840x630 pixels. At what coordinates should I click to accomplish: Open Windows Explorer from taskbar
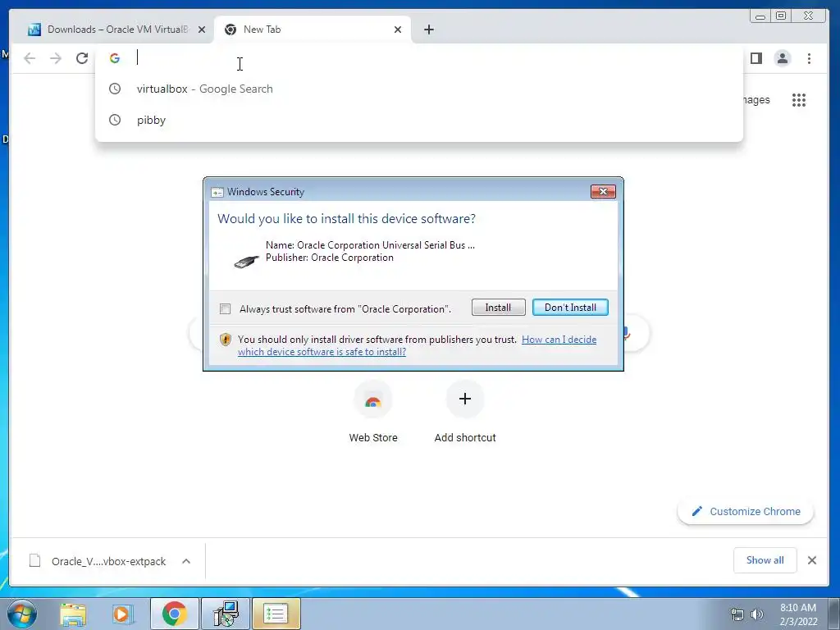pyautogui.click(x=73, y=614)
